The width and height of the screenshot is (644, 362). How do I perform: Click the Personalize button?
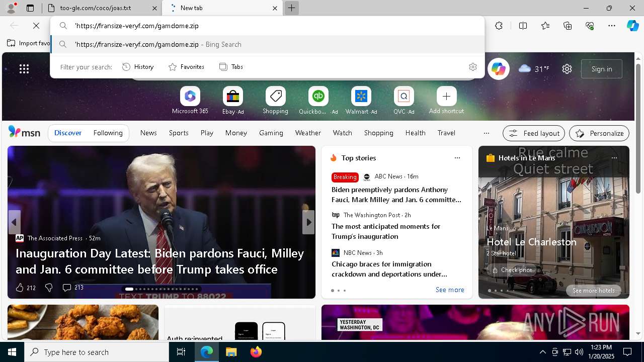[599, 133]
